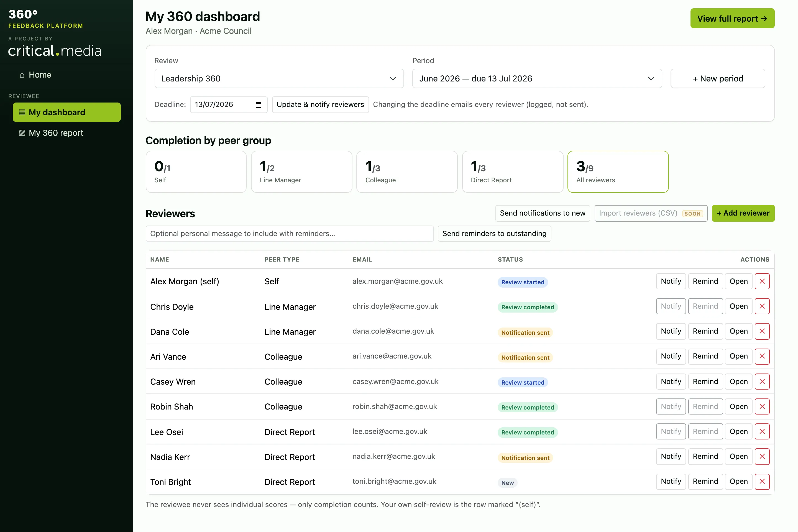
Task: Open Lee Osei's review
Action: pos(739,432)
